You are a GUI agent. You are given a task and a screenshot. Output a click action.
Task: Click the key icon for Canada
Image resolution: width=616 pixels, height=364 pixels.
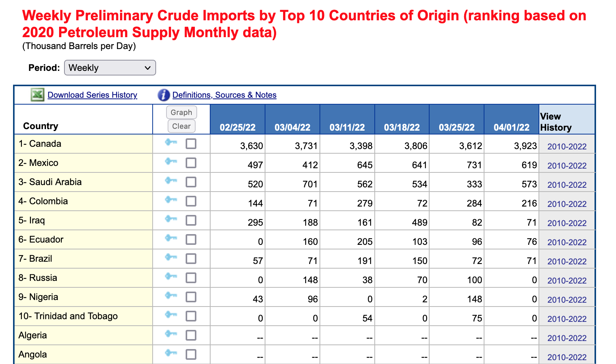pyautogui.click(x=171, y=143)
